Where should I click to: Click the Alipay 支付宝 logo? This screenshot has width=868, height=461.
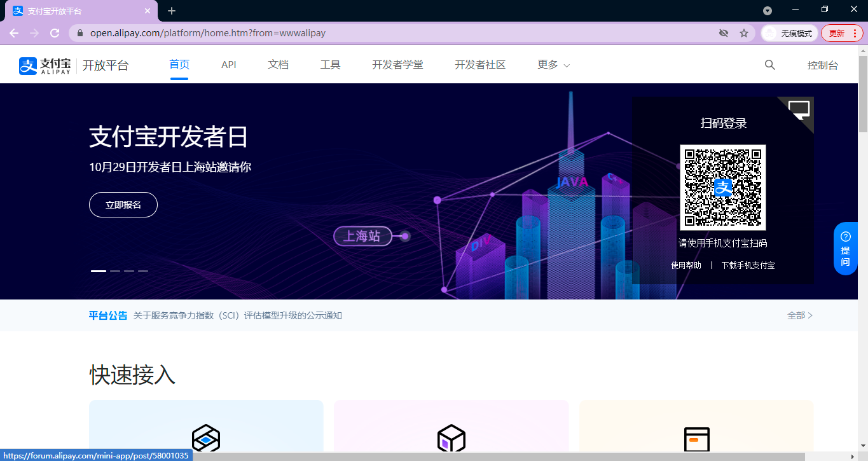click(x=44, y=64)
